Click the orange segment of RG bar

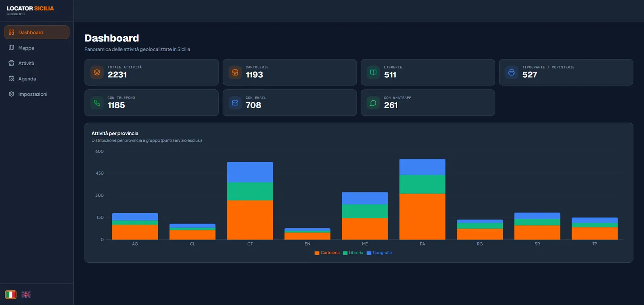coord(480,234)
